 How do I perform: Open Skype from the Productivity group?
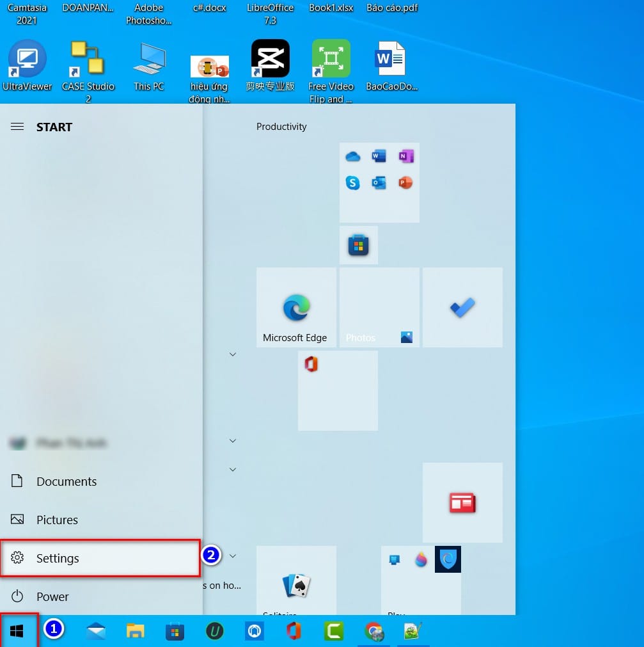coord(352,182)
